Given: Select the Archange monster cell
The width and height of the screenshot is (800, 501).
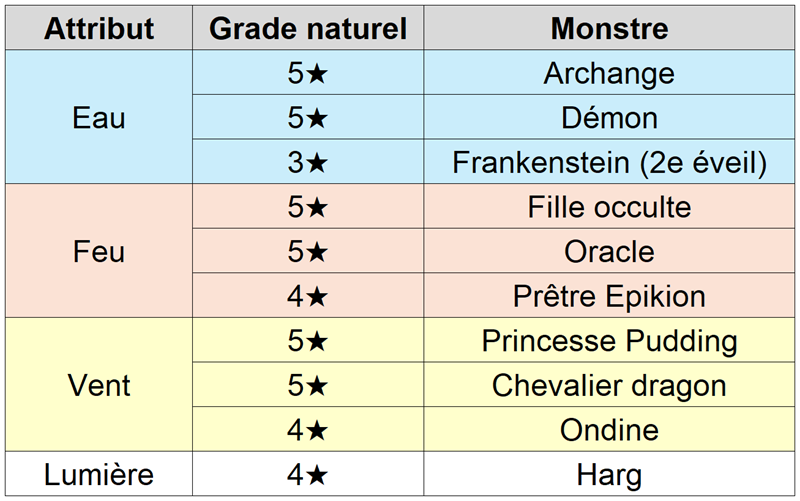Looking at the screenshot, I should 609,73.
